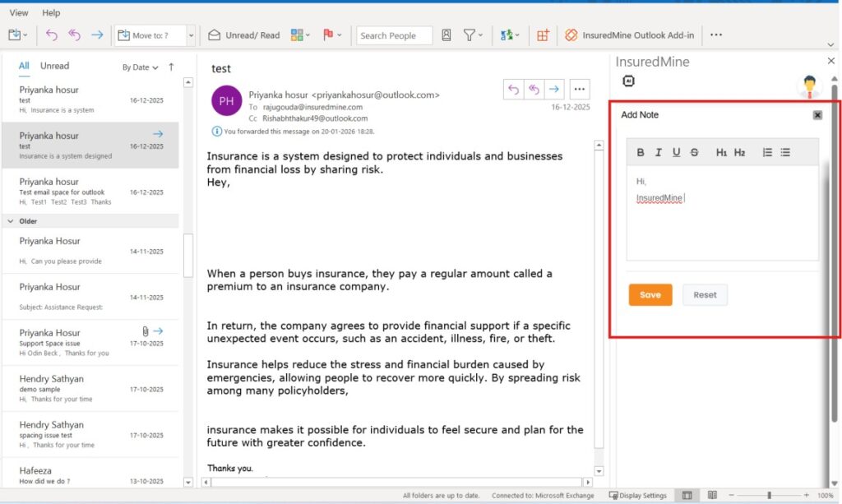
Task: Click Reply All in the message header
Action: 534,89
